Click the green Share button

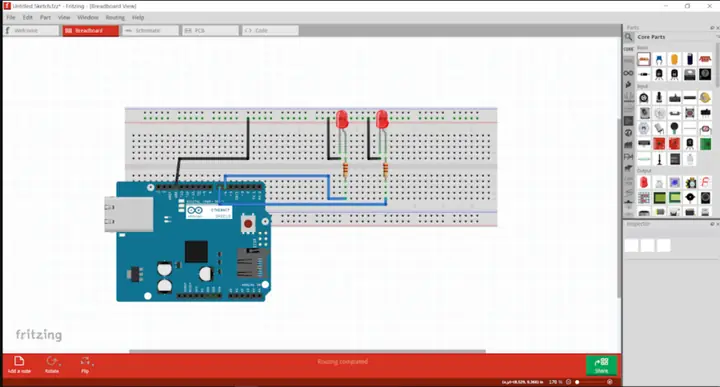pyautogui.click(x=601, y=365)
